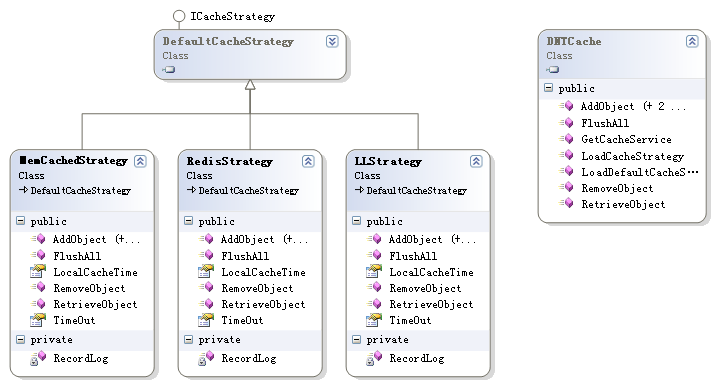Click AddObject method icon in RedisStrategy

pyautogui.click(x=207, y=239)
